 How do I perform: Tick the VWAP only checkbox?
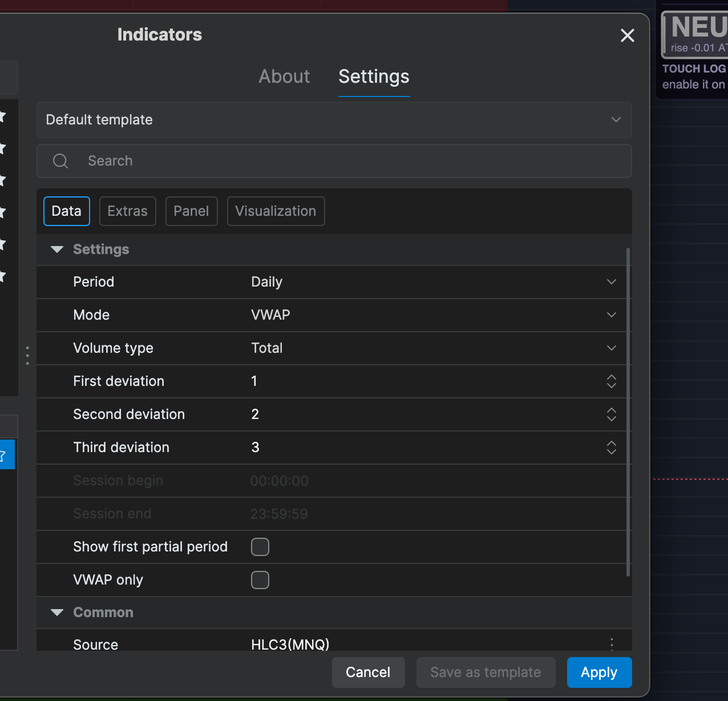point(260,580)
